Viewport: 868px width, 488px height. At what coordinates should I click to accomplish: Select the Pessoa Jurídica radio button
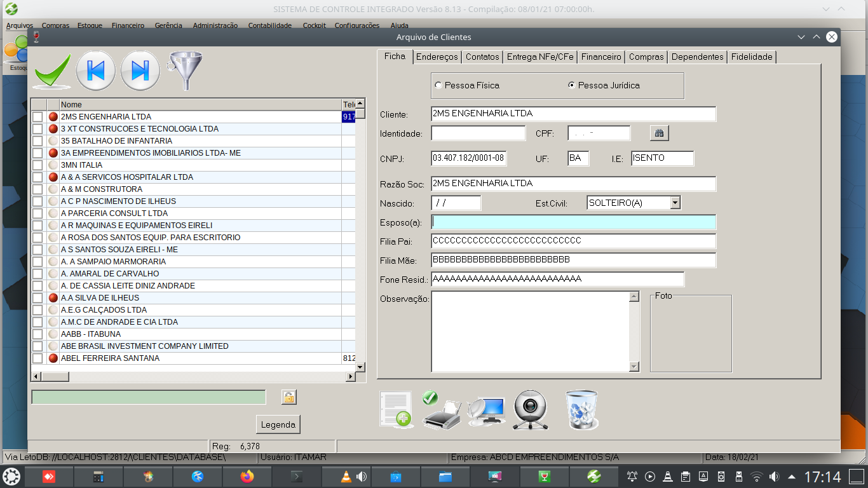(x=572, y=85)
